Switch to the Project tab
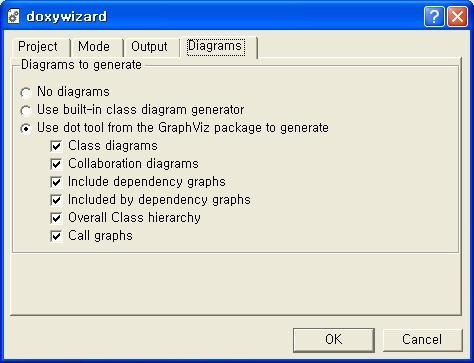Screen dimensions: 474x363 (38, 47)
